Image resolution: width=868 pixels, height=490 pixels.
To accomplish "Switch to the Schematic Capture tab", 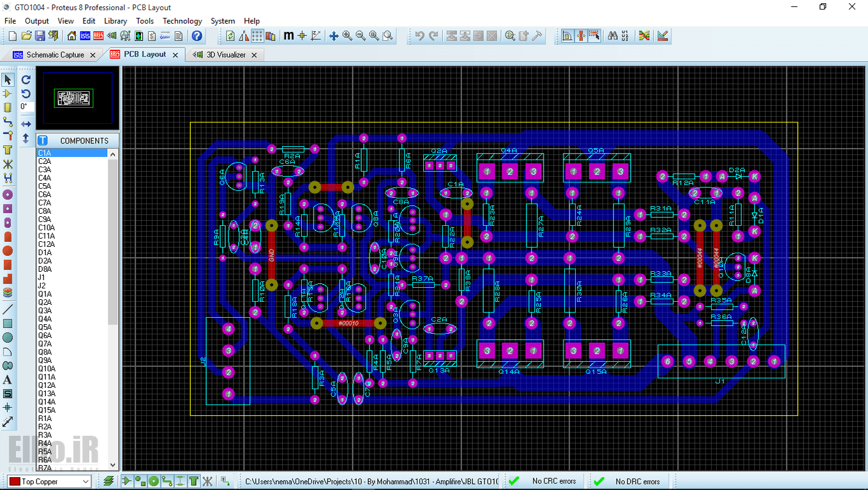I will point(55,55).
